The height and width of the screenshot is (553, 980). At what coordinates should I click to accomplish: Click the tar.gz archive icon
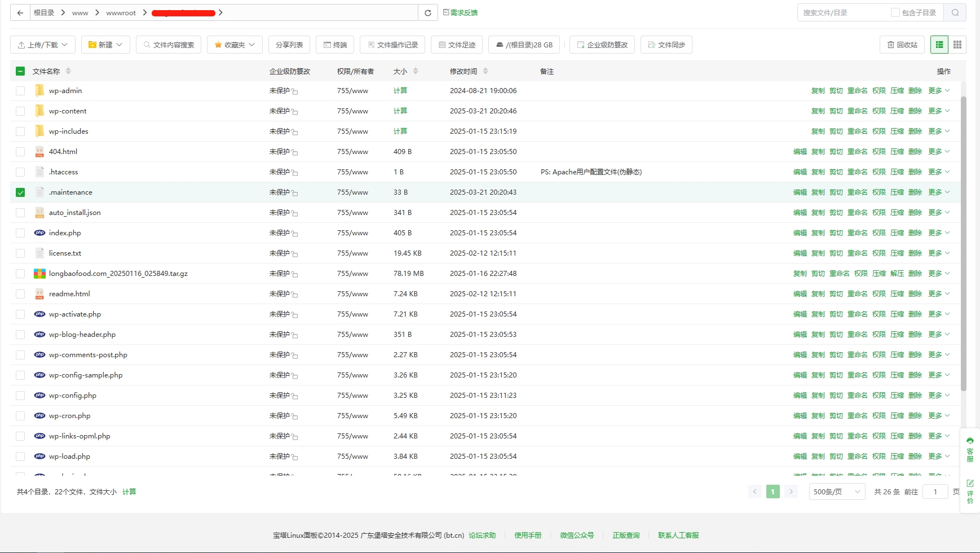39,273
